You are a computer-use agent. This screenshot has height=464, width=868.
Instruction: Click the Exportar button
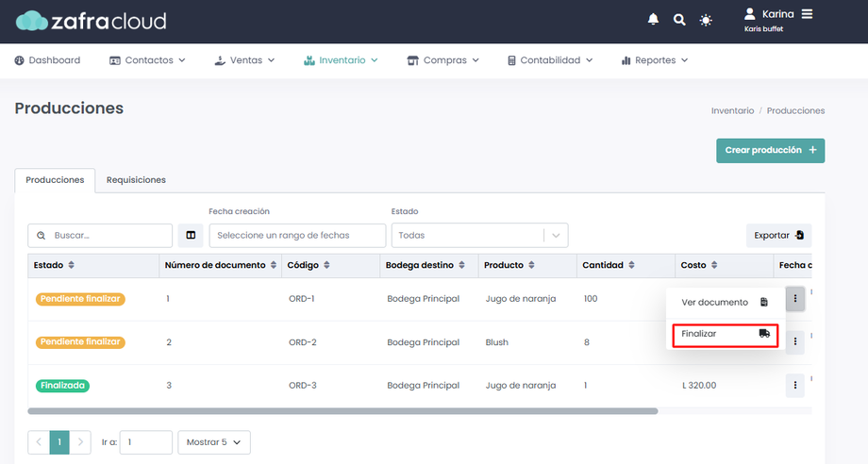coord(778,235)
